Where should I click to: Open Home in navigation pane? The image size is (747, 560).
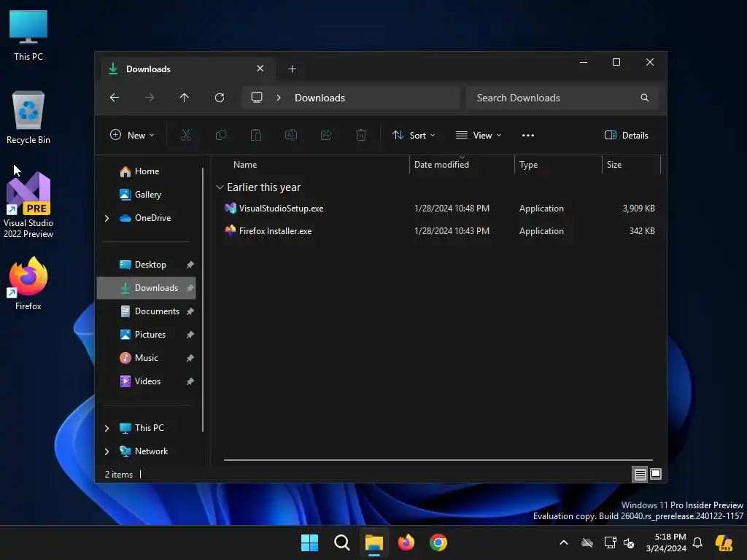(147, 171)
